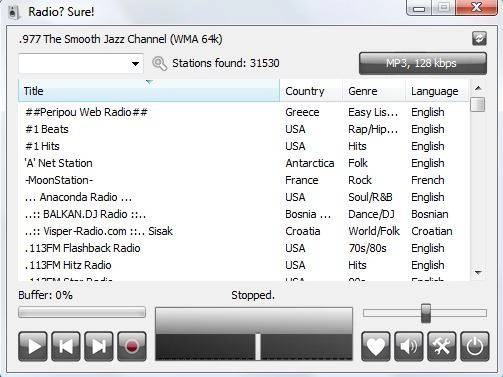Screen dimensions: 503x377
Task: Click the Dance/DJ genre cell
Action: tap(371, 214)
